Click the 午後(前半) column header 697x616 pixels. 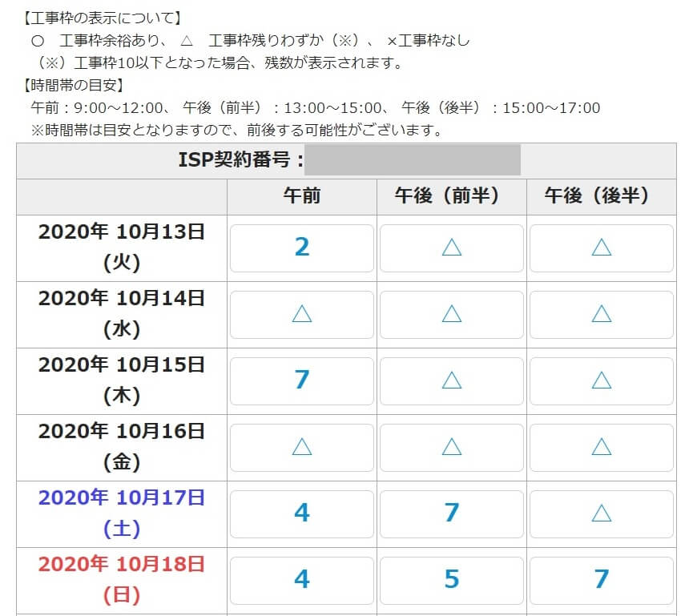(452, 197)
